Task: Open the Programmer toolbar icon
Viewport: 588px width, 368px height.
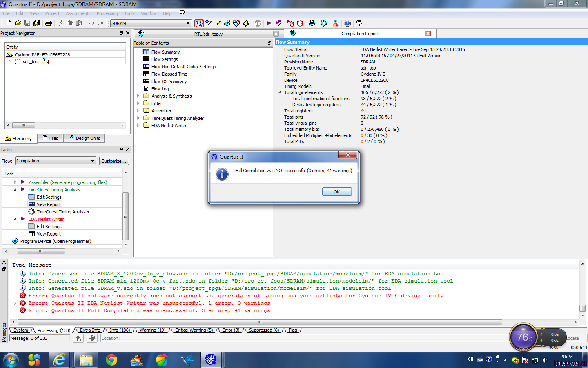Action: click(324, 23)
